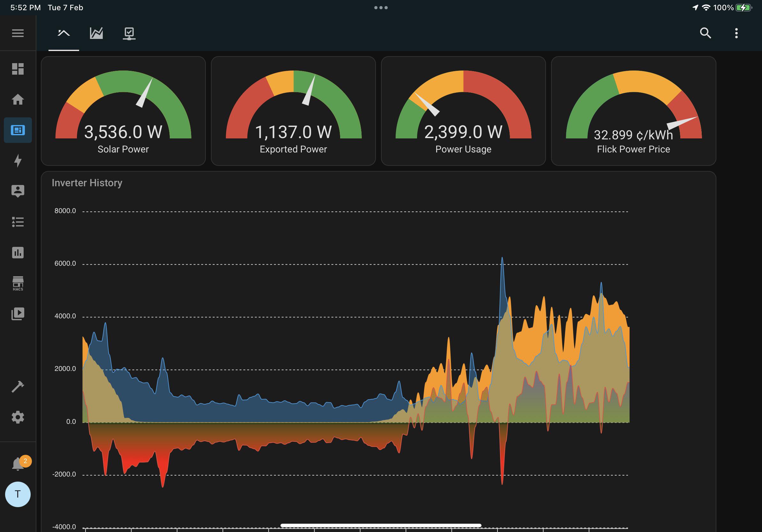The image size is (762, 532).
Task: Open the user profile avatar T
Action: [18, 494]
